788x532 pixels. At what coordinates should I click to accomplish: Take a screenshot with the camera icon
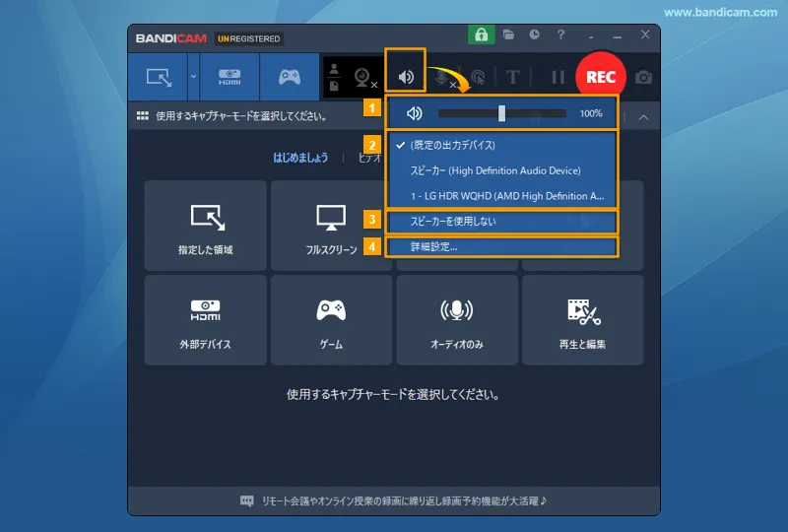(x=643, y=78)
